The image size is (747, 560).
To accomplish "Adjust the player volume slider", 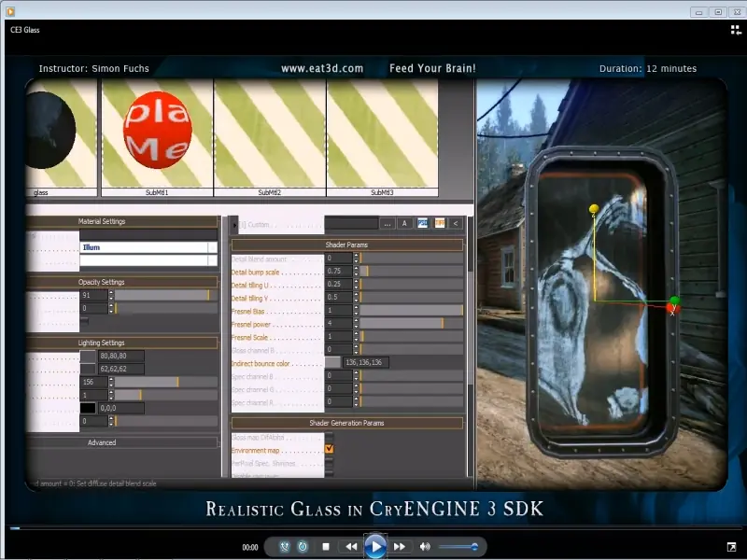I will click(458, 547).
